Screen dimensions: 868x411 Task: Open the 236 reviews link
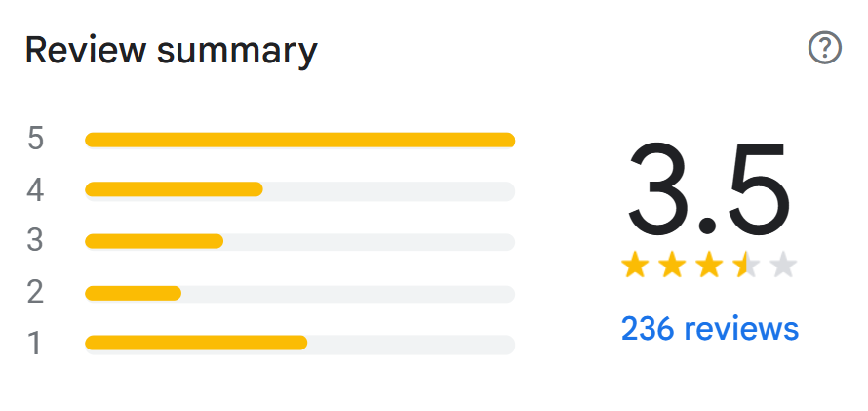coord(710,329)
